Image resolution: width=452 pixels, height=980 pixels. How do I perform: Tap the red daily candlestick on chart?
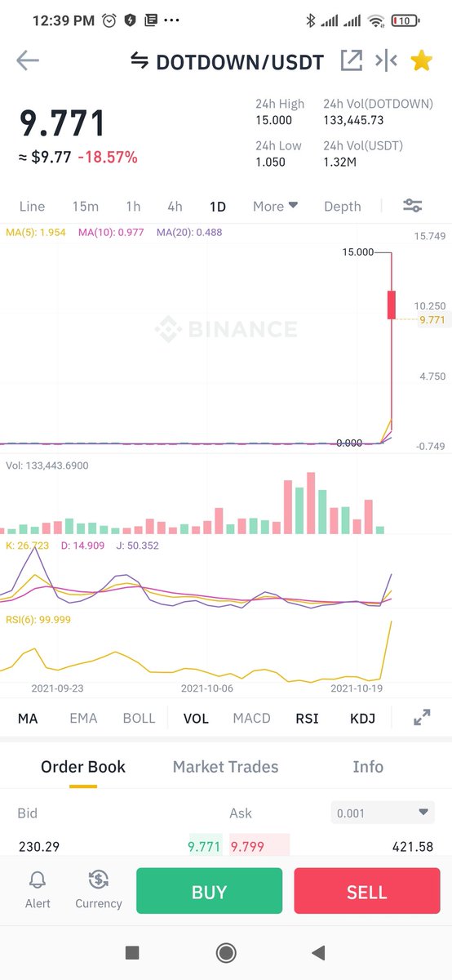tap(392, 304)
